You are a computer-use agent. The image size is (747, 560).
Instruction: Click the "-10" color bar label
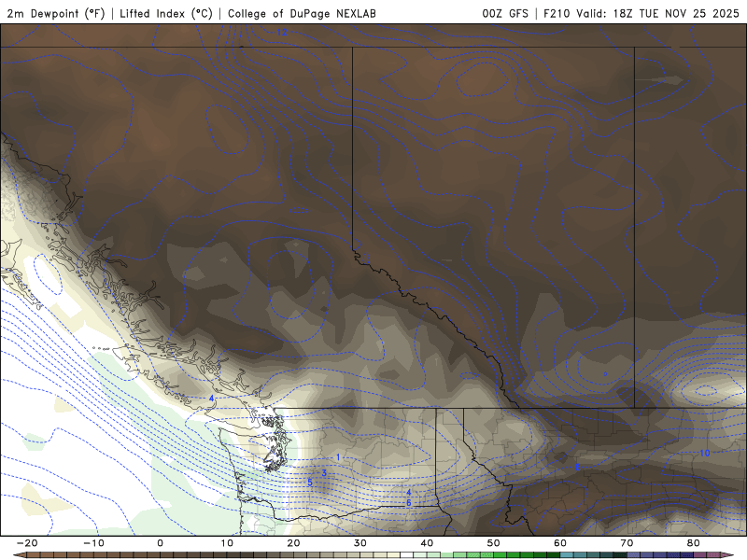point(94,543)
